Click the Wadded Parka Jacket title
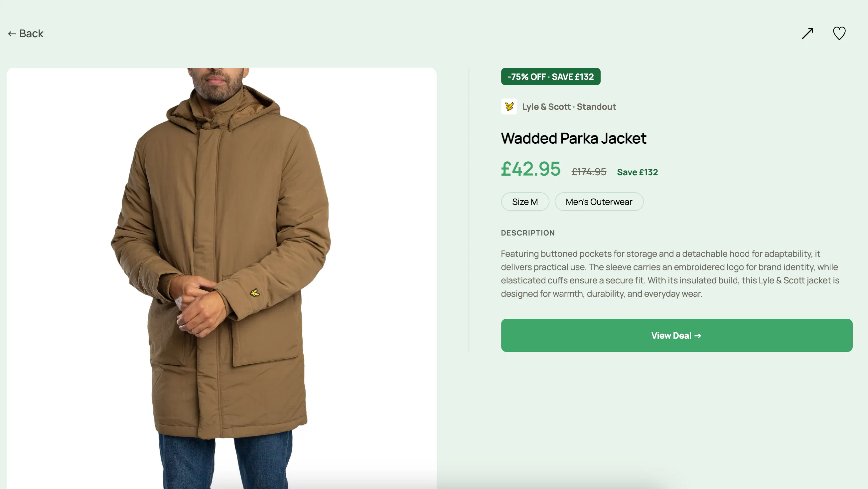868x489 pixels. tap(573, 138)
